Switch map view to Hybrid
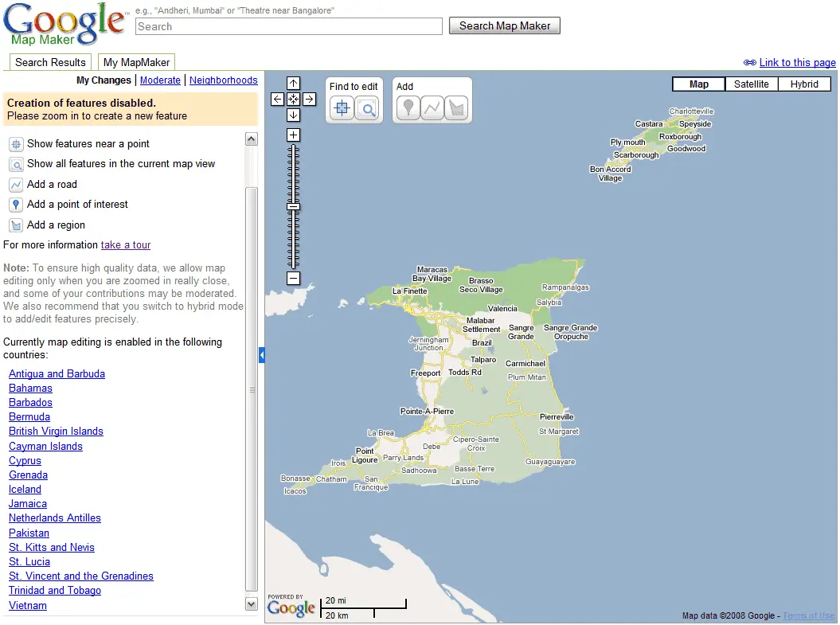This screenshot has height=625, width=840. coord(804,84)
